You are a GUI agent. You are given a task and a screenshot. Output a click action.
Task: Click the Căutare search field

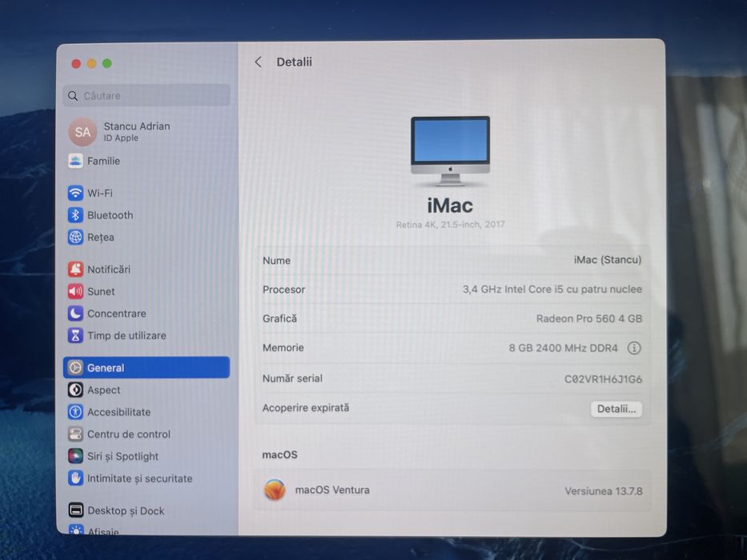(147, 96)
